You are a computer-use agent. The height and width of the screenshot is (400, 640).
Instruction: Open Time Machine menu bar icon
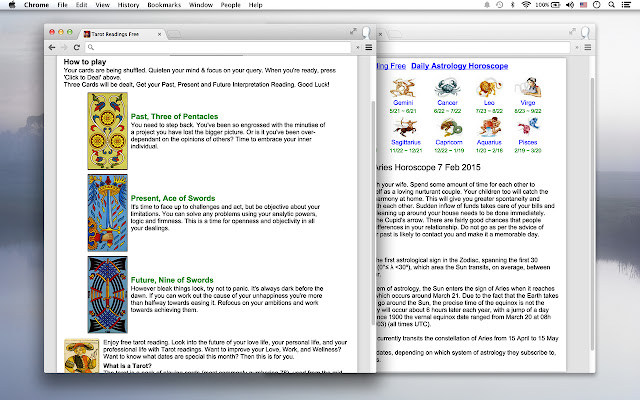500,5
